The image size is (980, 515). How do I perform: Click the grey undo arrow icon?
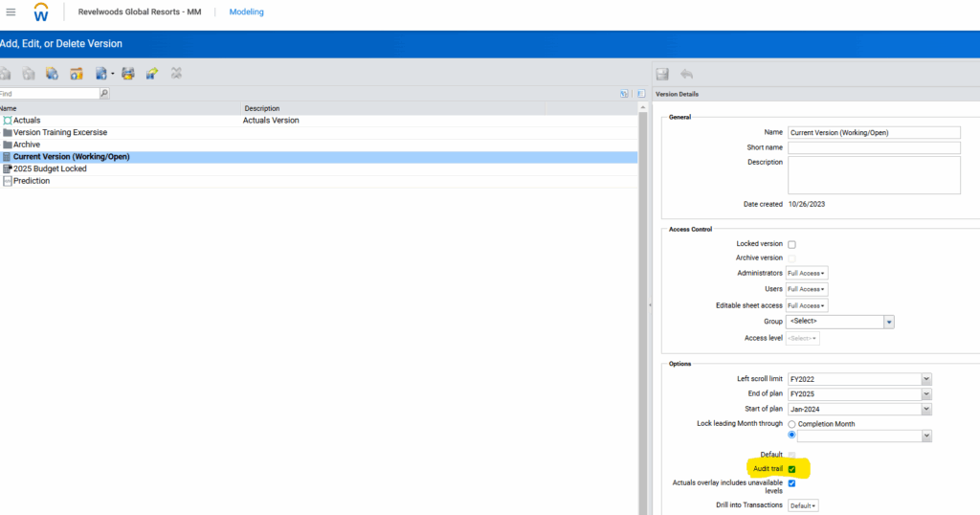click(x=686, y=74)
